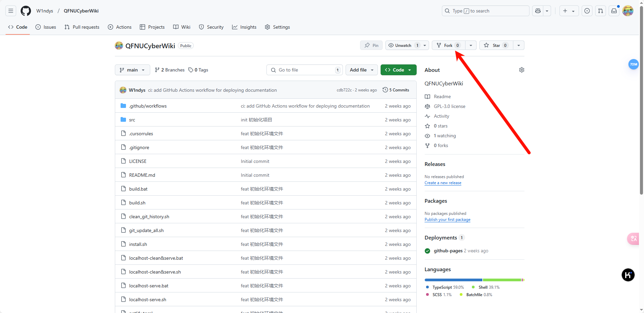
Task: Pin the repository to profile
Action: [x=371, y=45]
